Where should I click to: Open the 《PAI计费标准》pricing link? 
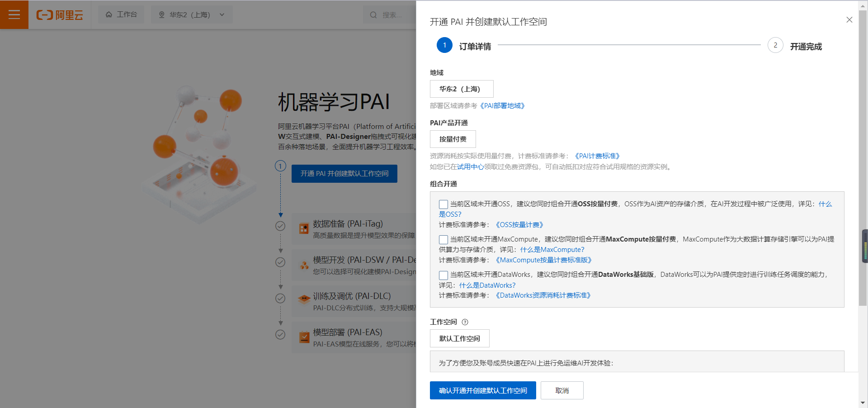pyautogui.click(x=597, y=156)
